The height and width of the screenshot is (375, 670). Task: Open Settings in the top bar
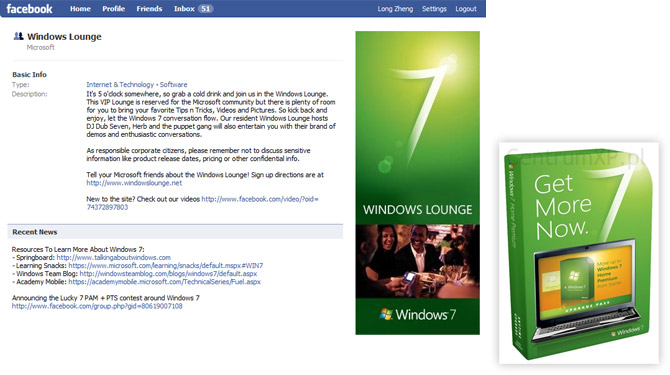(434, 9)
